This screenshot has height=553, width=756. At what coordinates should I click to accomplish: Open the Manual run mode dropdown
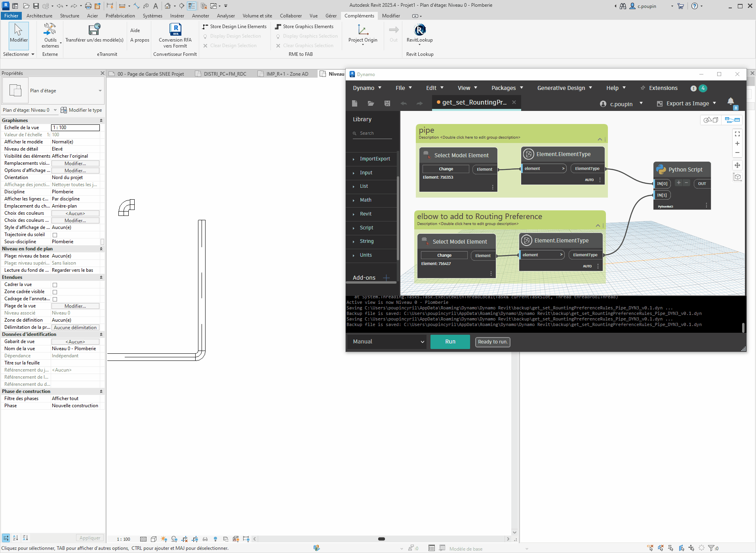[387, 341]
